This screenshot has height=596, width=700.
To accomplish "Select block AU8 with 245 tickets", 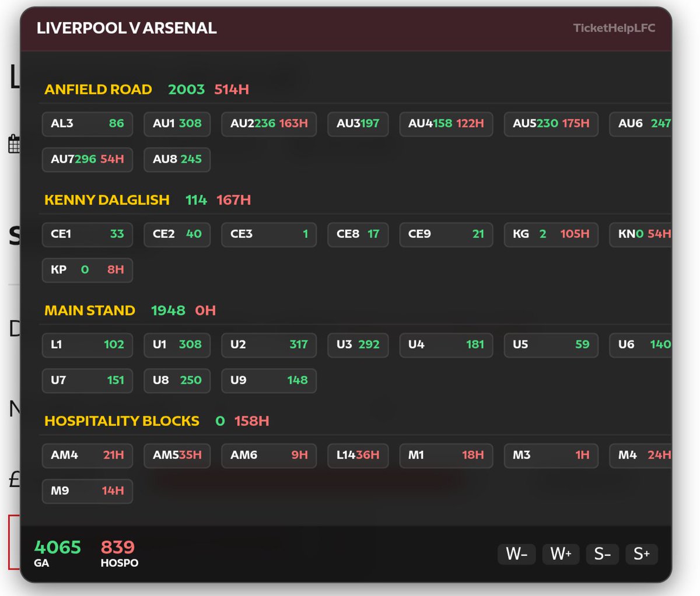I will click(177, 159).
